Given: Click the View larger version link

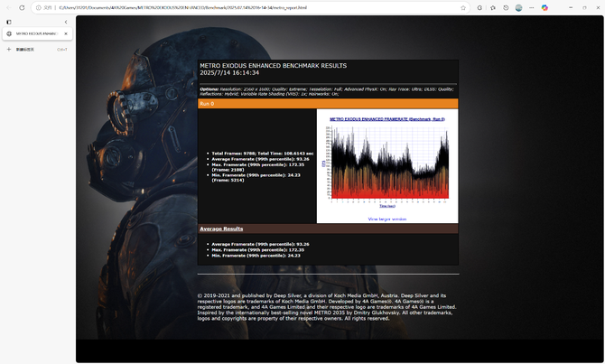Looking at the screenshot, I should pyautogui.click(x=387, y=219).
